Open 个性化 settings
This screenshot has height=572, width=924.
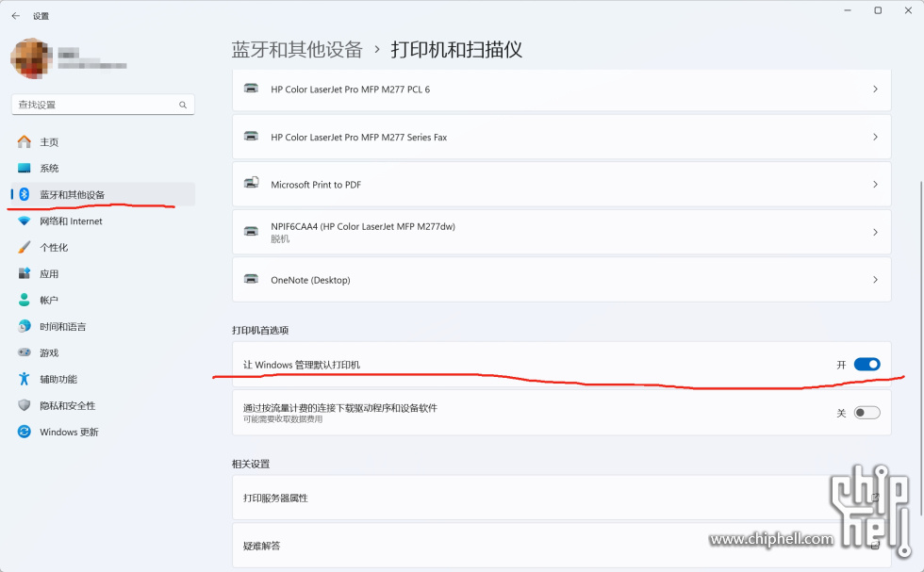pos(103,248)
